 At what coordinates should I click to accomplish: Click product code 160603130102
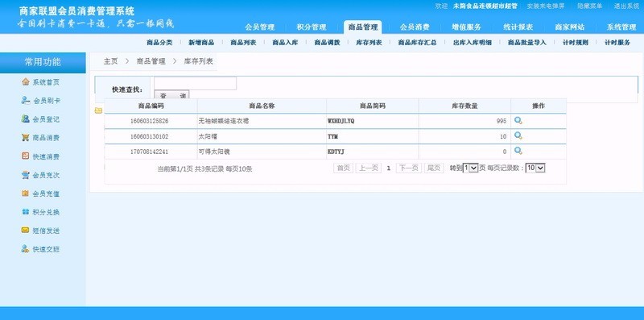click(149, 136)
